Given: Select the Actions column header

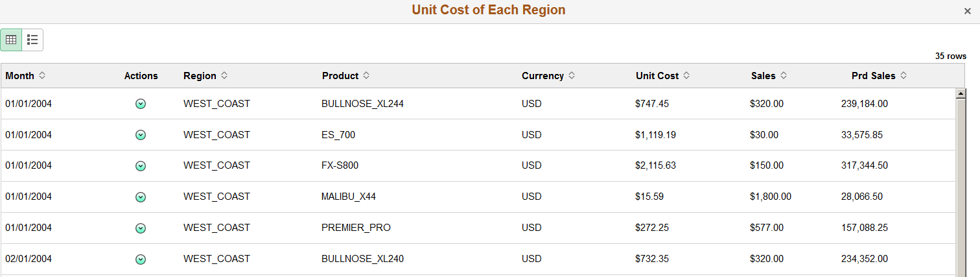Looking at the screenshot, I should (141, 76).
